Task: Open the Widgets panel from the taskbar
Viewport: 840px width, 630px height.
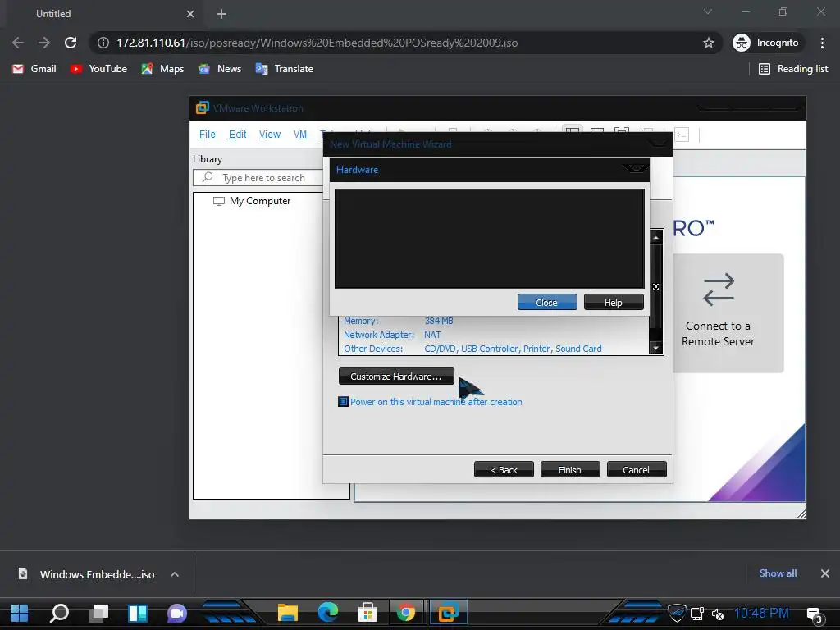Action: [138, 613]
